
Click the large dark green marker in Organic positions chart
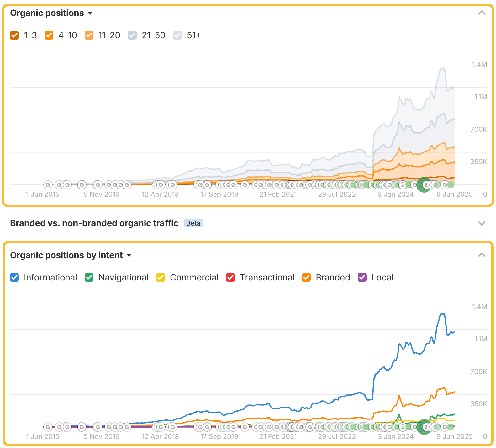click(x=425, y=185)
